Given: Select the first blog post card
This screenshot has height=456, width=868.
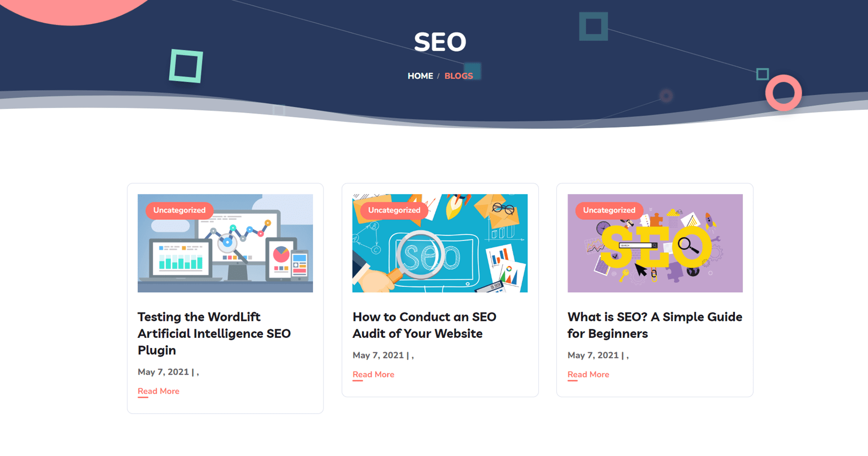Looking at the screenshot, I should pyautogui.click(x=225, y=297).
